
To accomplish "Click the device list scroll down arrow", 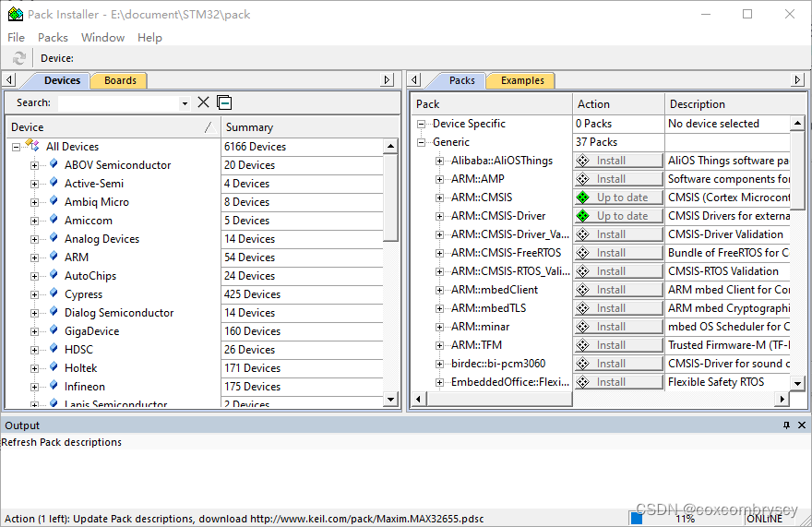I will pyautogui.click(x=390, y=399).
